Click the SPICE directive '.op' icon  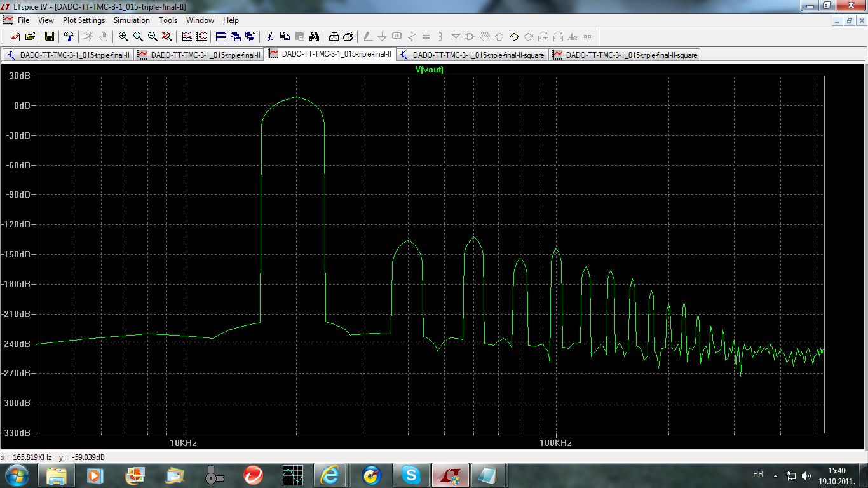587,37
